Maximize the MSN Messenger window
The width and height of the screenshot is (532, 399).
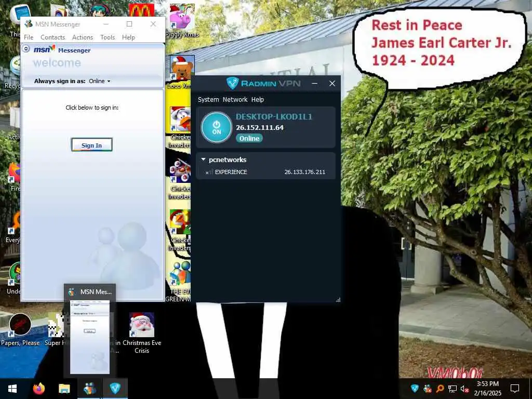coord(129,24)
